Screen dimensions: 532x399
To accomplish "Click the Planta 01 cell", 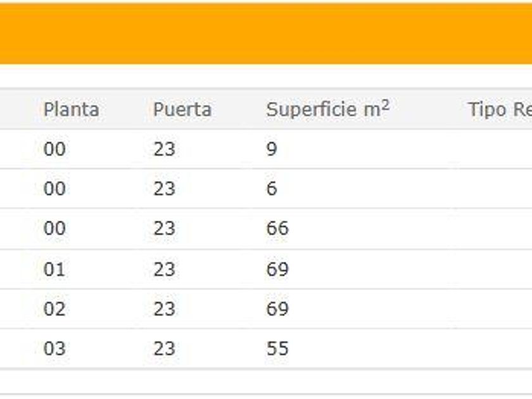I will (54, 269).
